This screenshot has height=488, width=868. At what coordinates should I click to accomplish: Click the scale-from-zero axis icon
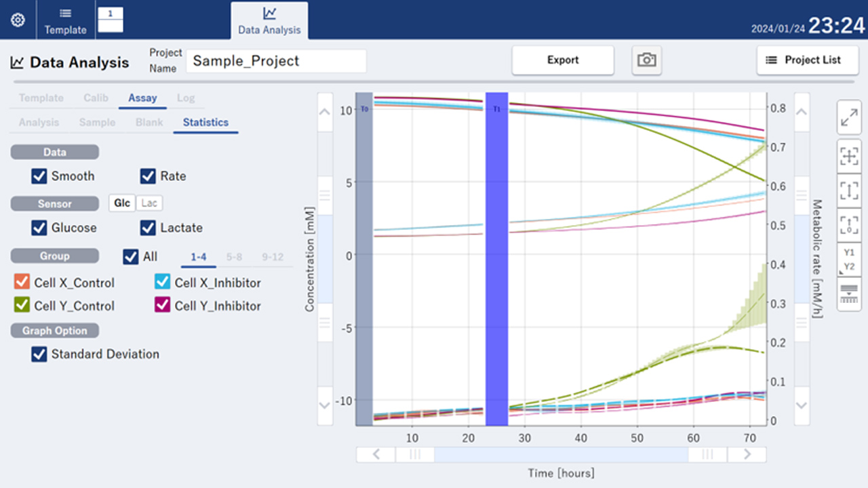click(x=849, y=225)
